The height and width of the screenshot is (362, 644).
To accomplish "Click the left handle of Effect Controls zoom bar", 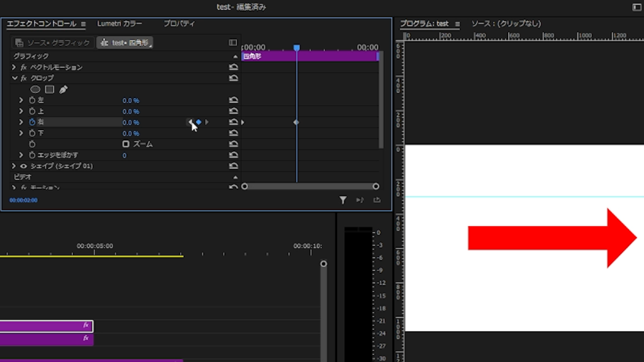I will 245,186.
